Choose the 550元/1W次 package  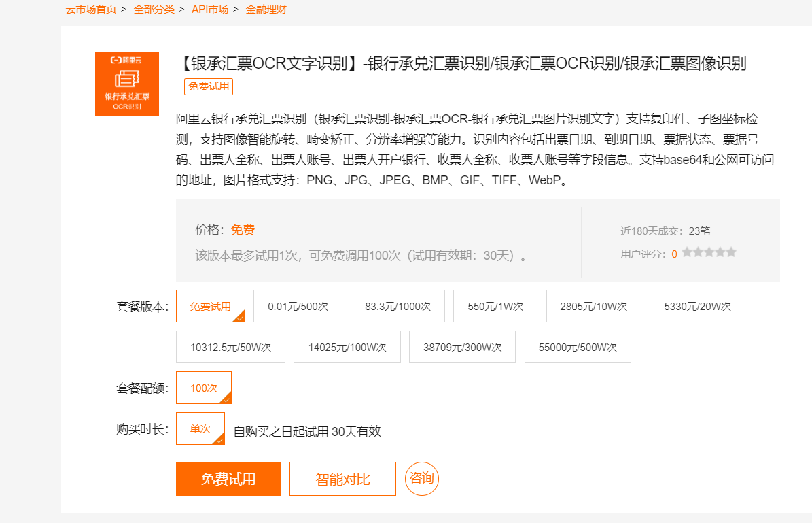pos(495,306)
